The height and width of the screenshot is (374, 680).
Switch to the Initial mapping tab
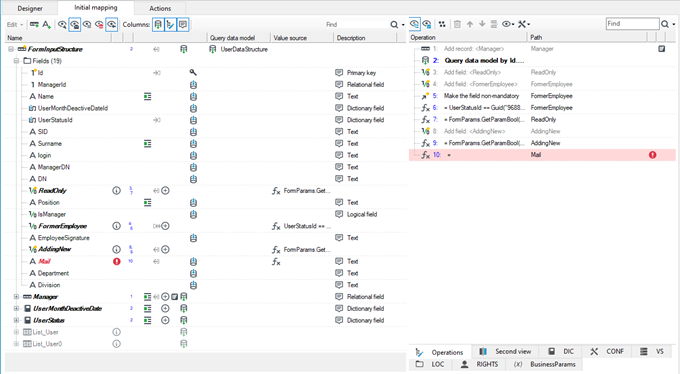[x=96, y=7]
